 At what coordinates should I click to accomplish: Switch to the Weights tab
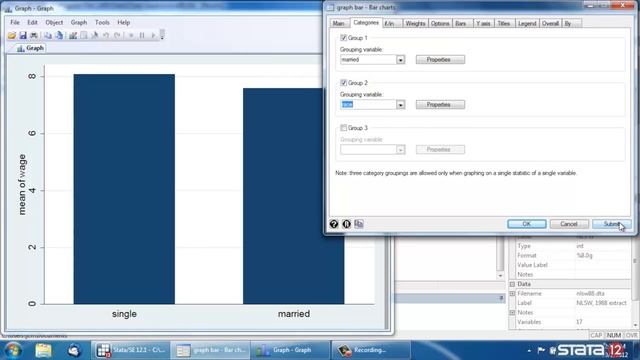[x=415, y=24]
